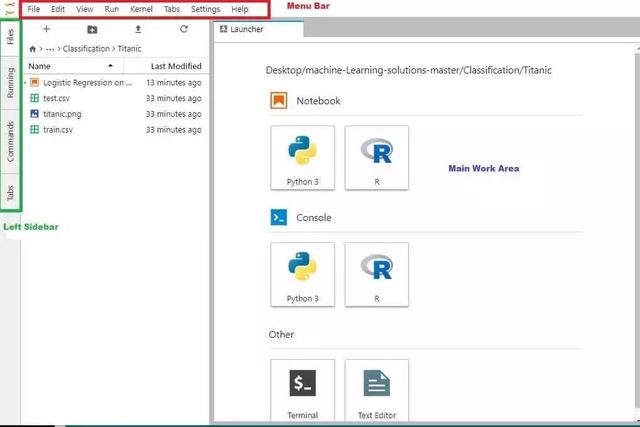Screen dimensions: 640x427
Task: Open the Edit menu
Action: click(58, 9)
